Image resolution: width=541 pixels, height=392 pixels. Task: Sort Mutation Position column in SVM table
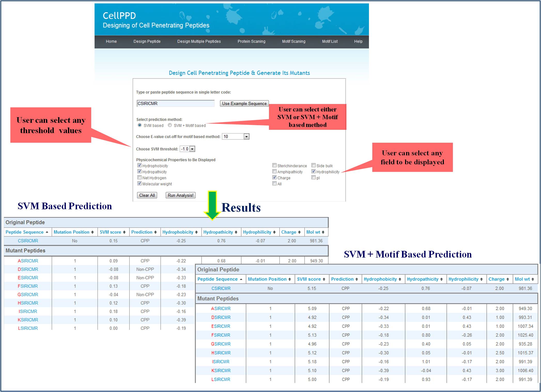click(92, 232)
